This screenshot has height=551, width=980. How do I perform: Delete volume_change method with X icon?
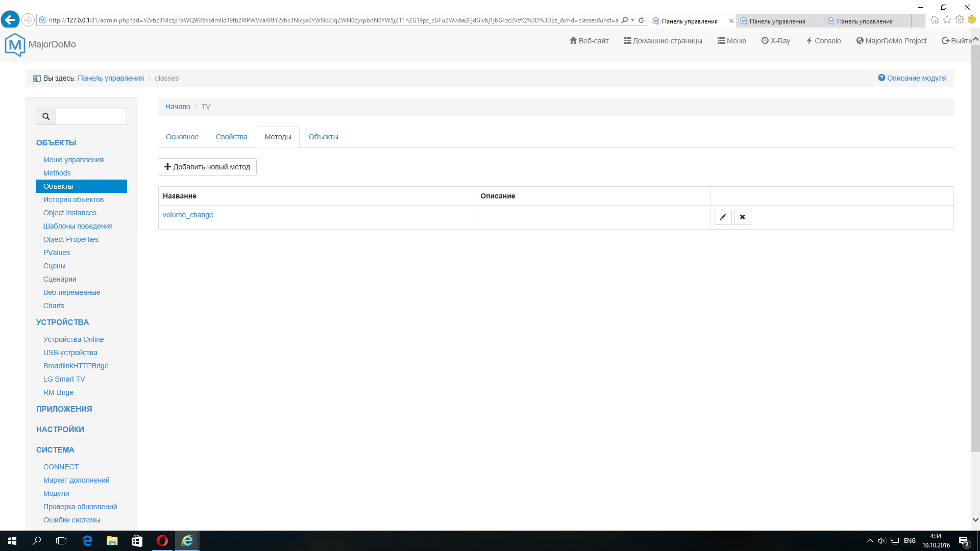(x=742, y=217)
